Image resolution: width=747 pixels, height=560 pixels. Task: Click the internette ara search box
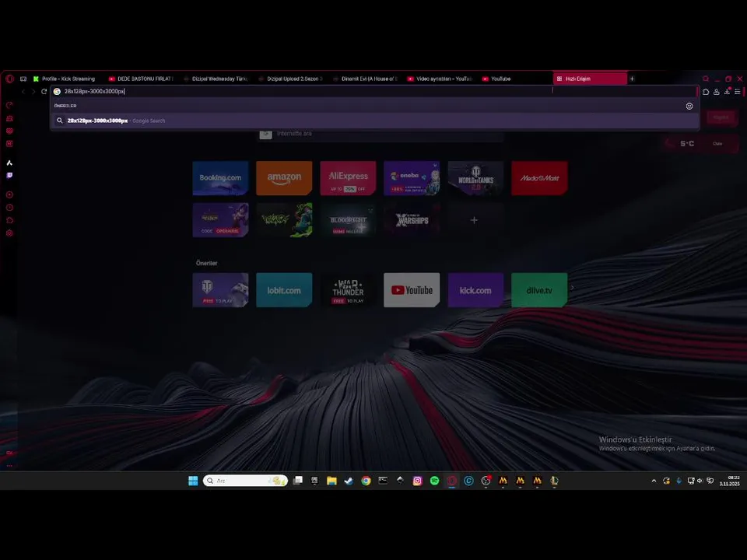380,134
